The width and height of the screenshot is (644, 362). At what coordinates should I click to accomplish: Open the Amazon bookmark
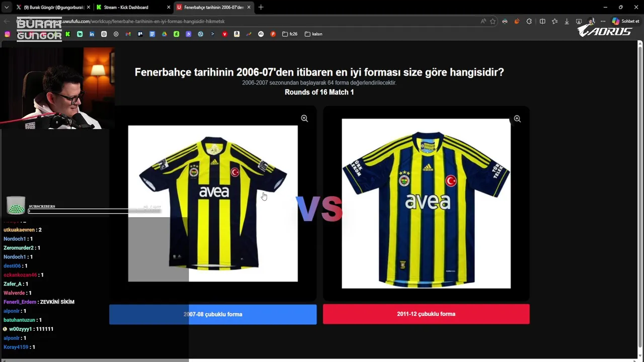click(236, 34)
